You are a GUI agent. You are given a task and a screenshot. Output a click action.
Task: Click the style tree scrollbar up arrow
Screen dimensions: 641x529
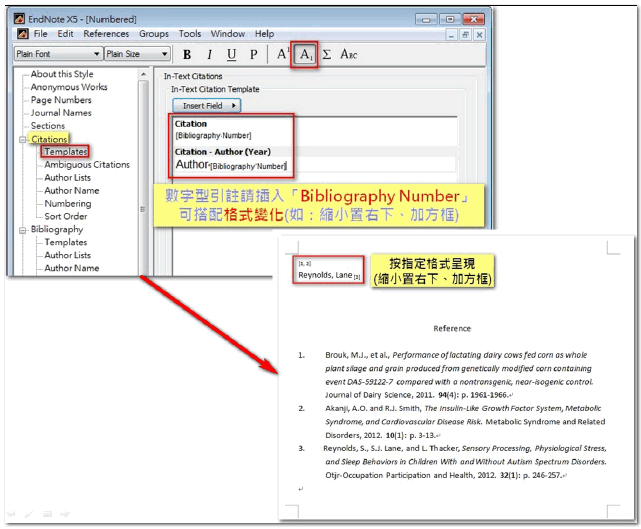click(x=143, y=74)
